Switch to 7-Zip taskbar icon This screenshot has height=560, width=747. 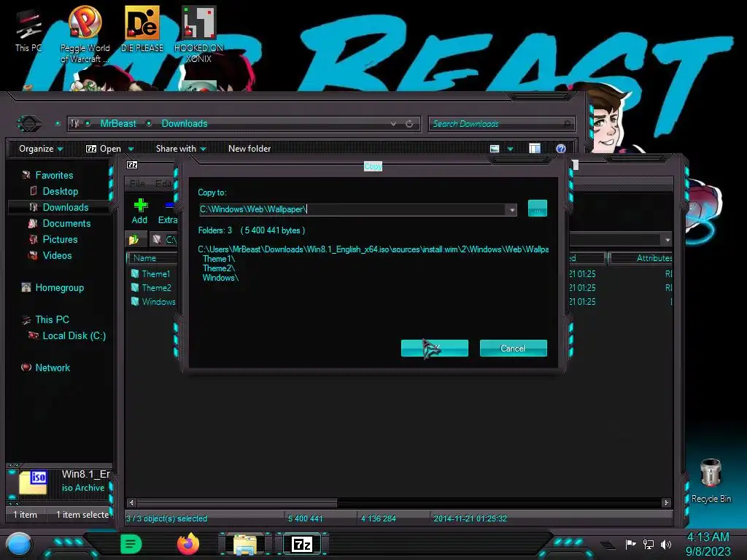pyautogui.click(x=301, y=544)
